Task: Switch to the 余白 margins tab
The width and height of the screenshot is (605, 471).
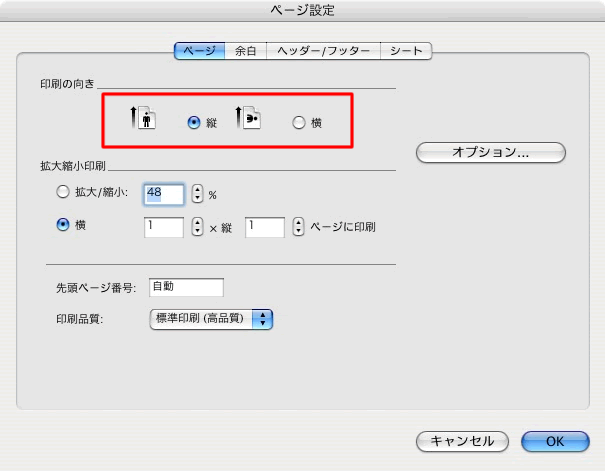Action: pos(245,50)
